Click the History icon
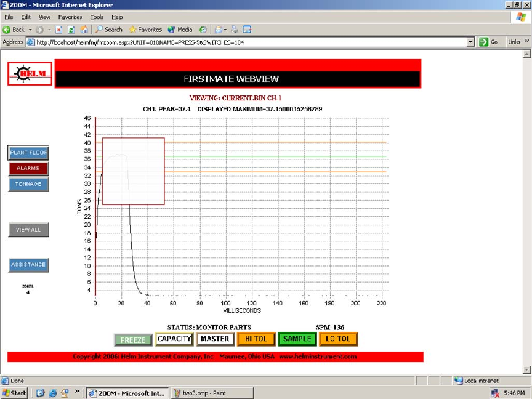 point(203,30)
